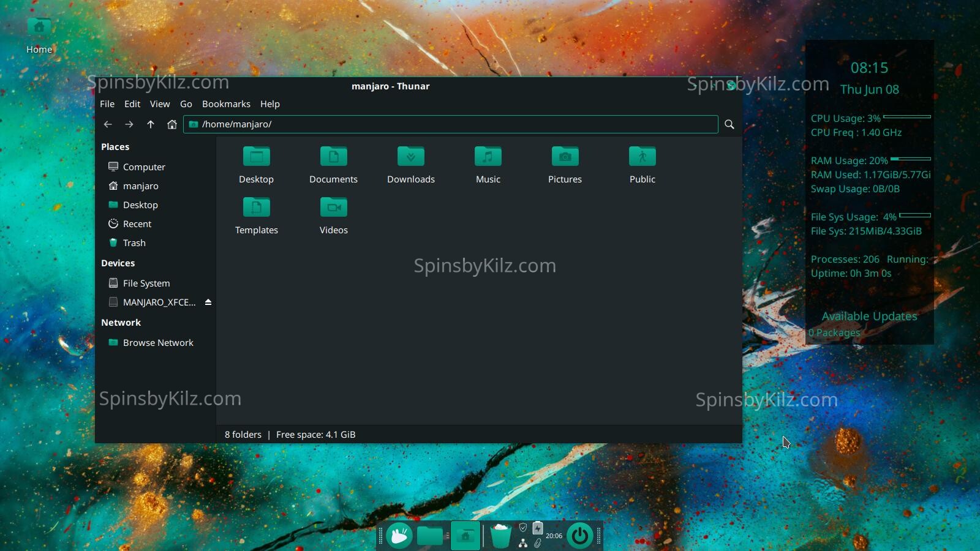
Task: Select the Music folder
Action: click(488, 157)
